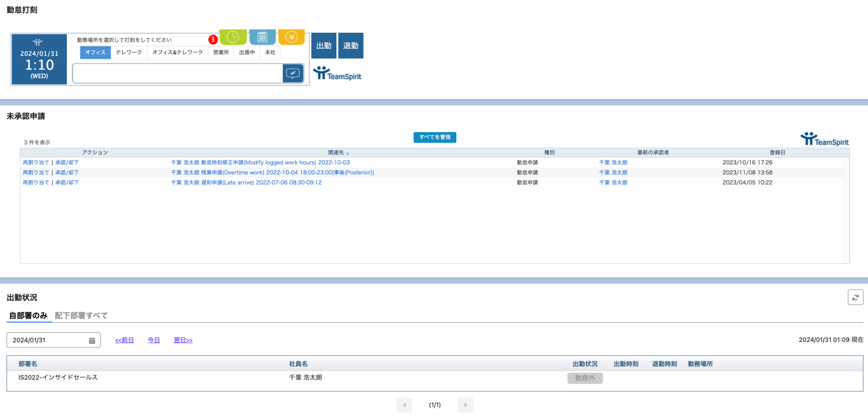This screenshot has height=417, width=868.
Task: Open approver 千葉 浩太朗 in 2023/04/05 row
Action: pyautogui.click(x=613, y=183)
